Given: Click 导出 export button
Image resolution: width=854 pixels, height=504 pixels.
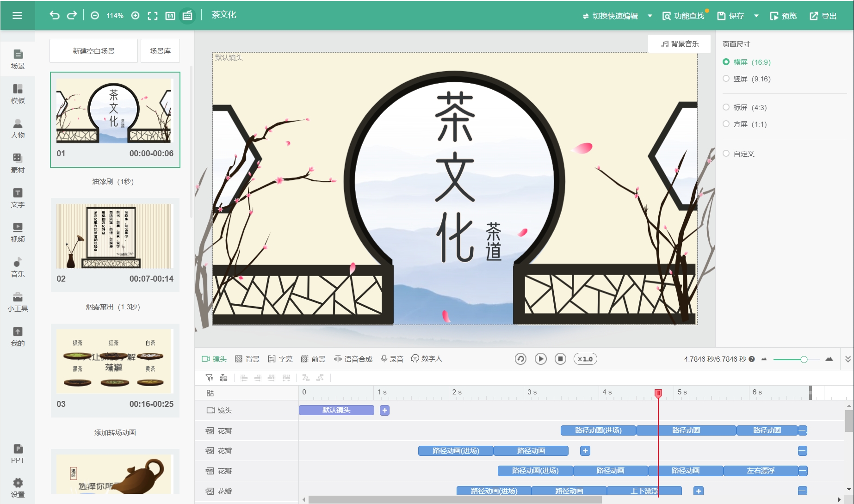Looking at the screenshot, I should (x=823, y=16).
